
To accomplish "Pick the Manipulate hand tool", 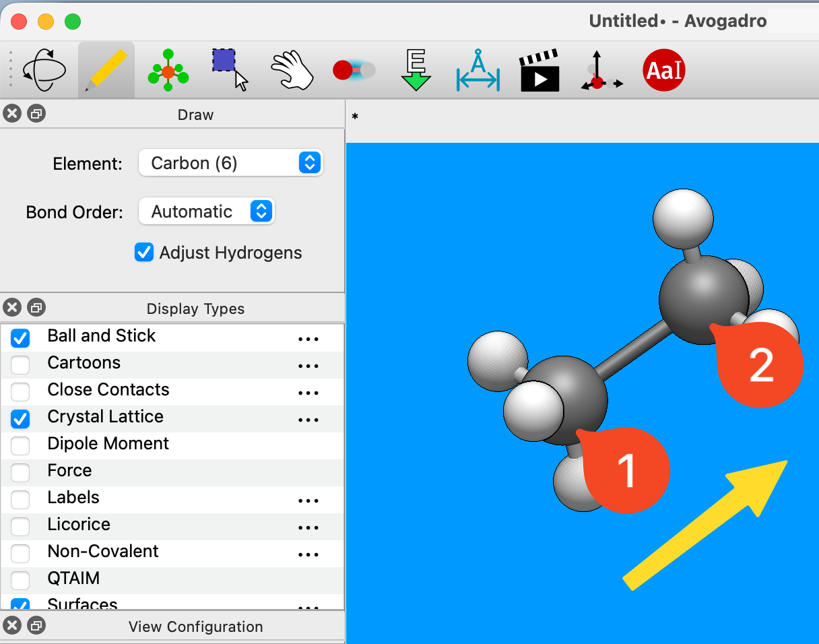I will point(292,71).
